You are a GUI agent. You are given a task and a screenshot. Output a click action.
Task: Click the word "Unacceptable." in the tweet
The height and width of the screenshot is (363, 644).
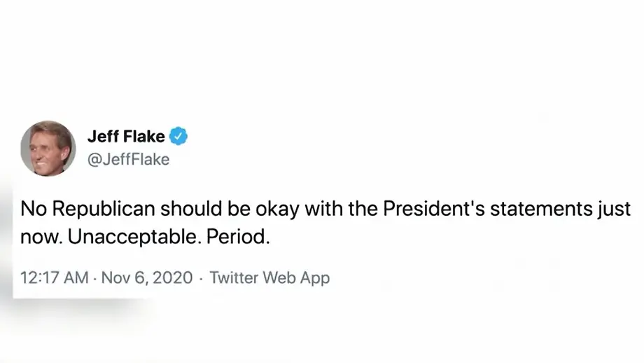[x=136, y=237]
